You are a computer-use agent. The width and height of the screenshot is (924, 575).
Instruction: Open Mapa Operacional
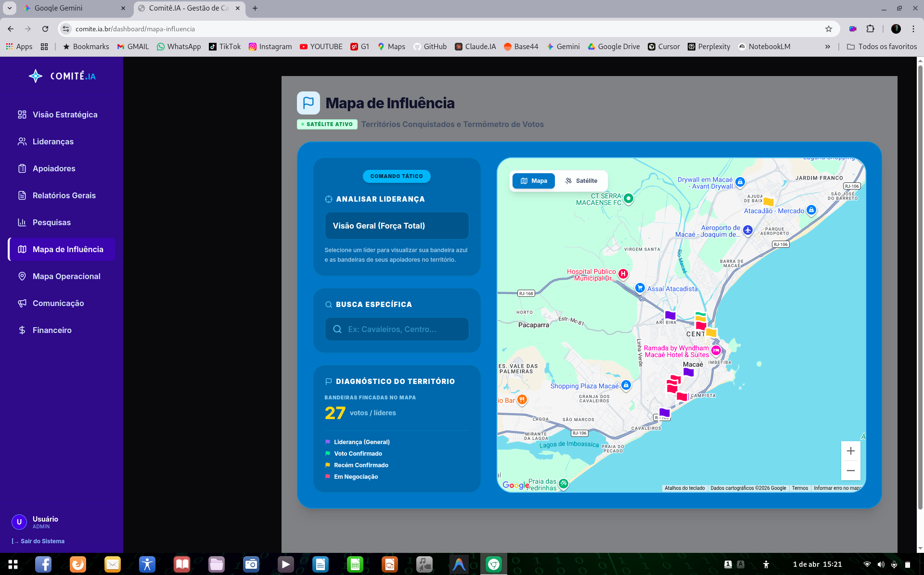point(66,276)
